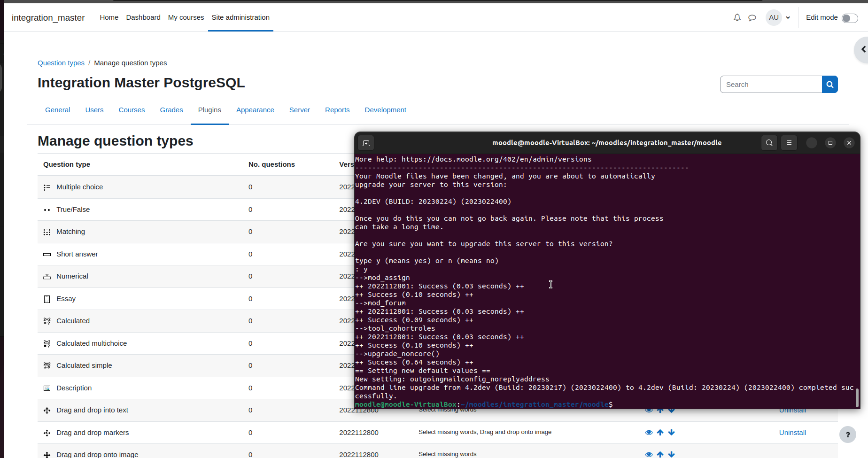The image size is (868, 458).
Task: Move Drag and drop markers up
Action: click(660, 433)
